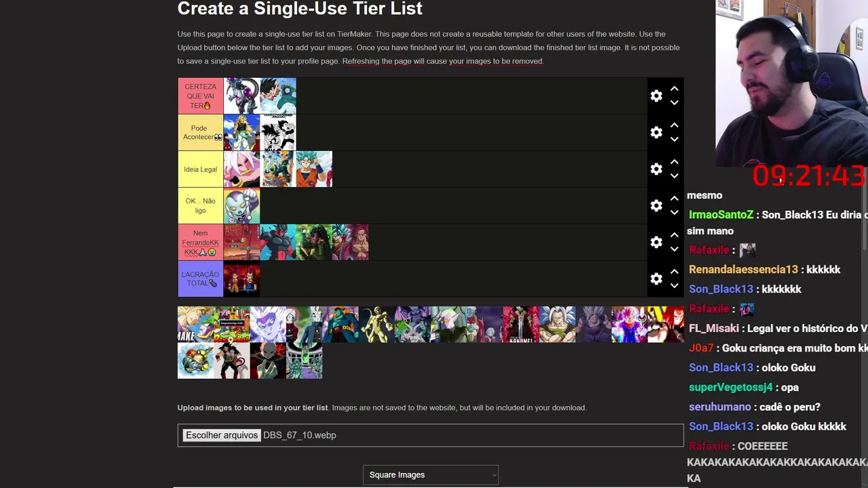Edit the Pode Acontecer tier label

pyautogui.click(x=201, y=133)
